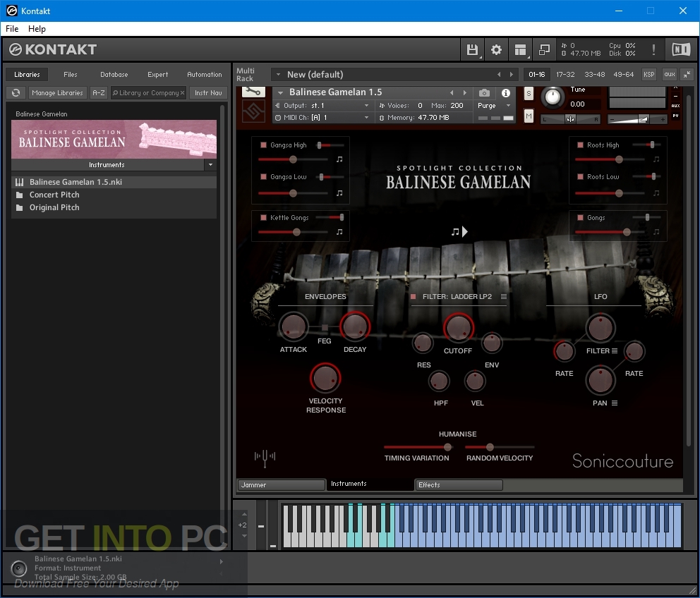Switch to the Automation tab
Screen dimensions: 700x598
(205, 75)
